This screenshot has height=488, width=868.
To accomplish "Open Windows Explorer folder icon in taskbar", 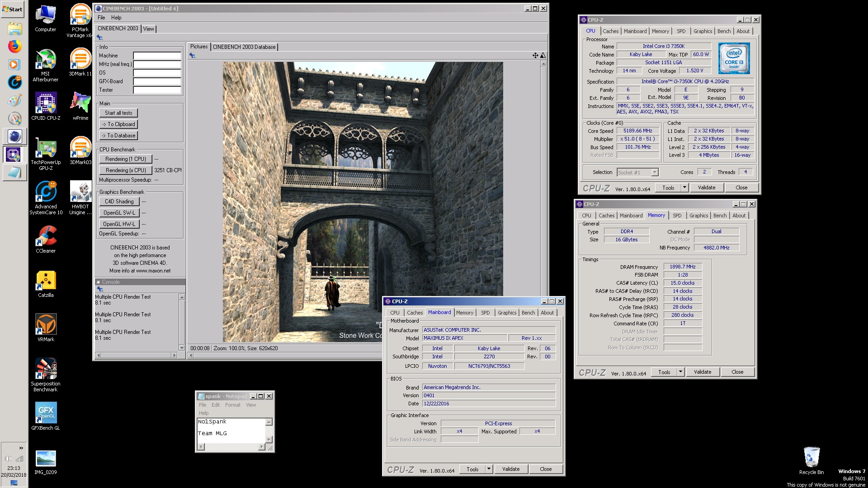I will 14,28.
